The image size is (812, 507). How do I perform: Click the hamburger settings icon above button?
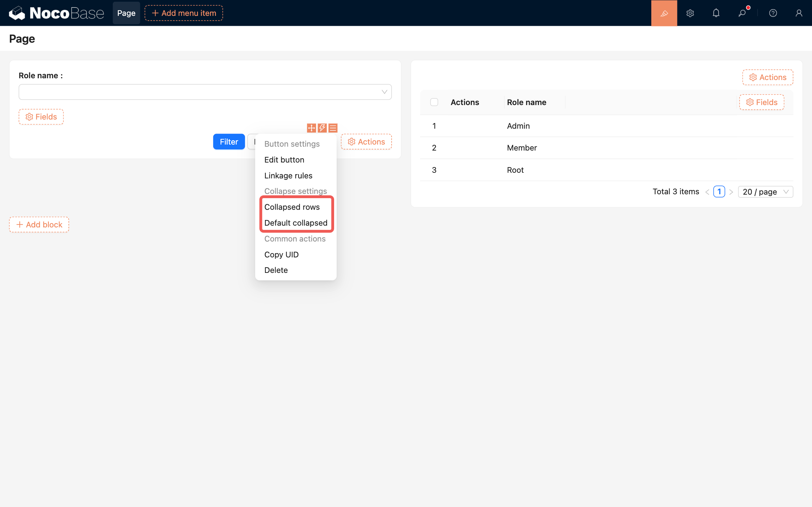click(333, 128)
